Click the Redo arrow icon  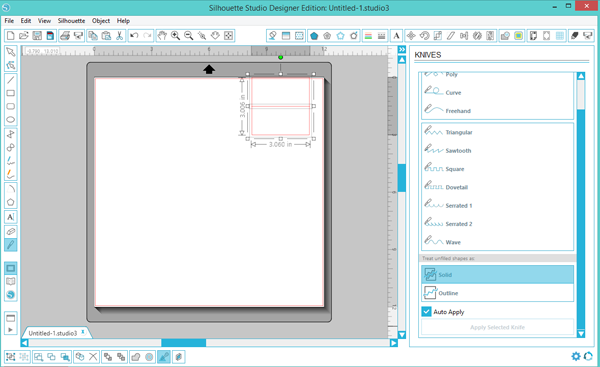pyautogui.click(x=147, y=36)
